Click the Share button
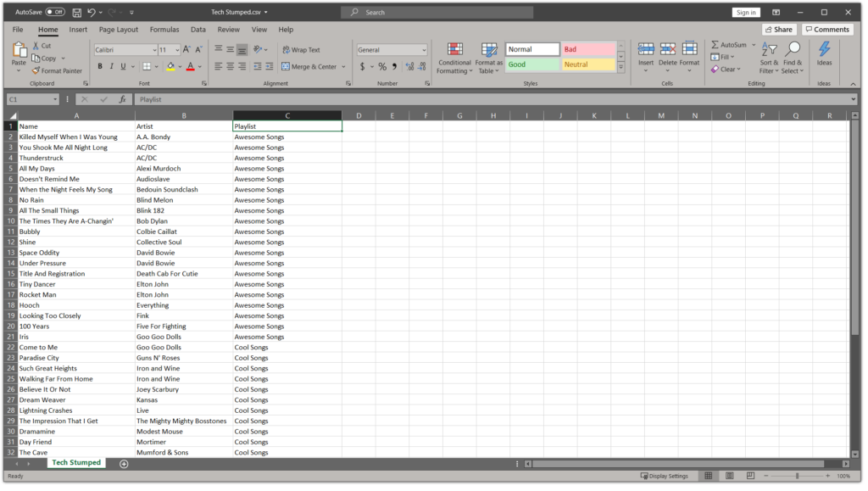868x491 pixels. click(779, 30)
